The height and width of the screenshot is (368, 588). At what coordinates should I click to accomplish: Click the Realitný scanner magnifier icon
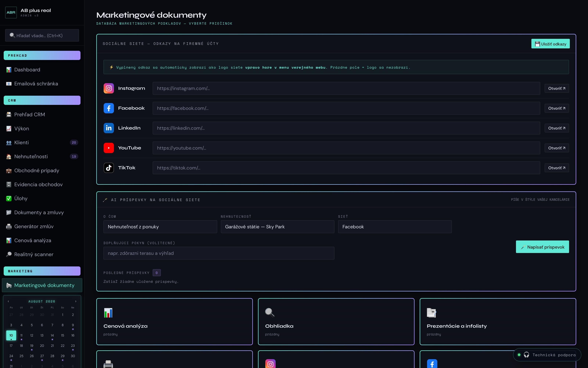(9, 255)
